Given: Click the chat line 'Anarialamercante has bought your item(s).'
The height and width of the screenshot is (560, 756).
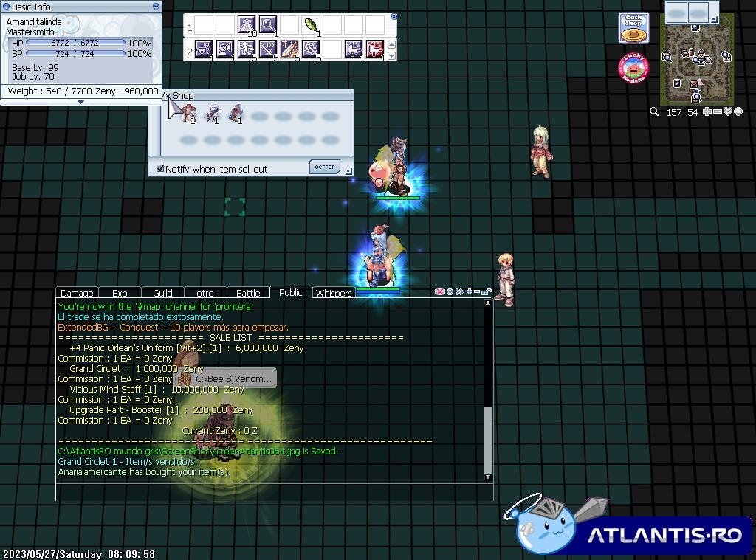Looking at the screenshot, I should click(x=144, y=471).
